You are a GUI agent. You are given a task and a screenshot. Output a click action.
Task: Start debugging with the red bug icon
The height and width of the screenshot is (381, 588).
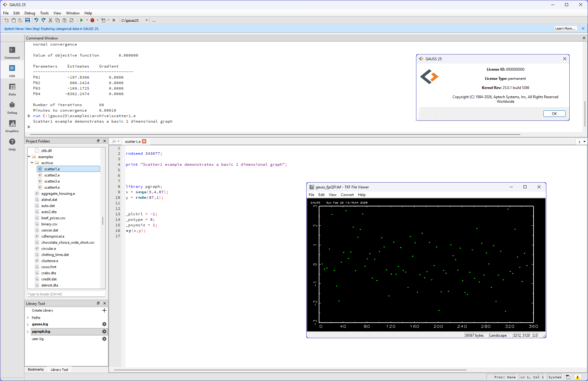92,20
